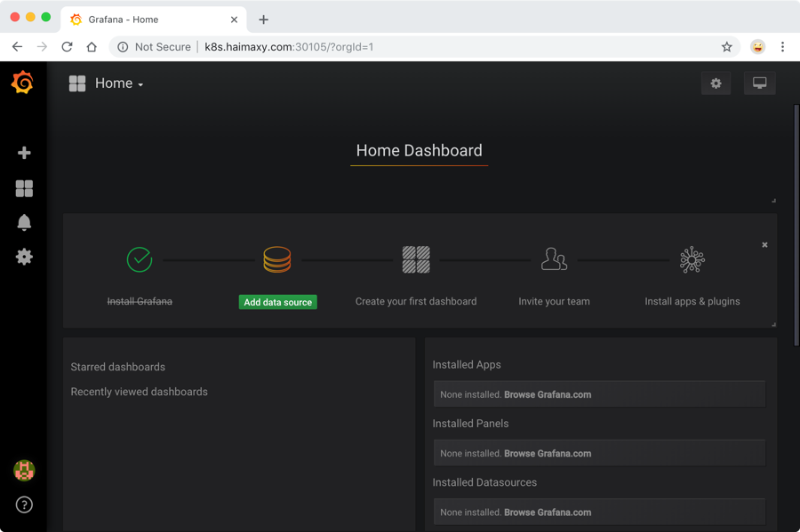Viewport: 800px width, 532px height.
Task: Open Invite your team link
Action: [x=554, y=302]
